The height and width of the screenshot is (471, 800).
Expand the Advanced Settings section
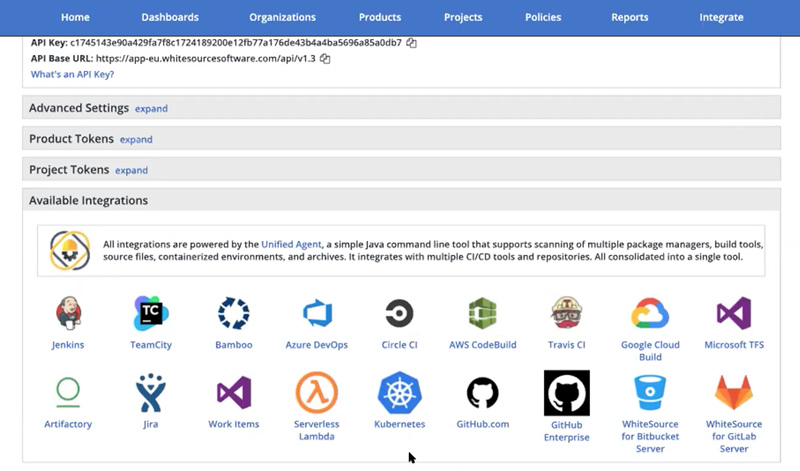(x=151, y=109)
